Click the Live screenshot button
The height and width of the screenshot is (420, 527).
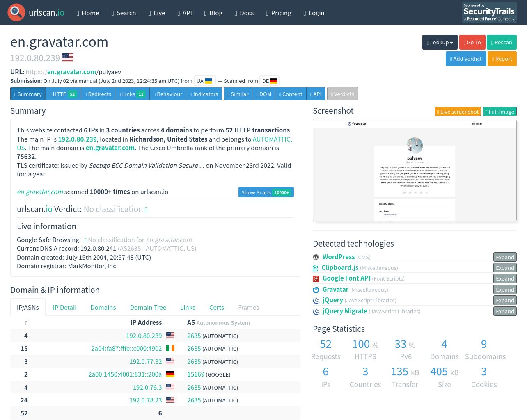pyautogui.click(x=458, y=112)
